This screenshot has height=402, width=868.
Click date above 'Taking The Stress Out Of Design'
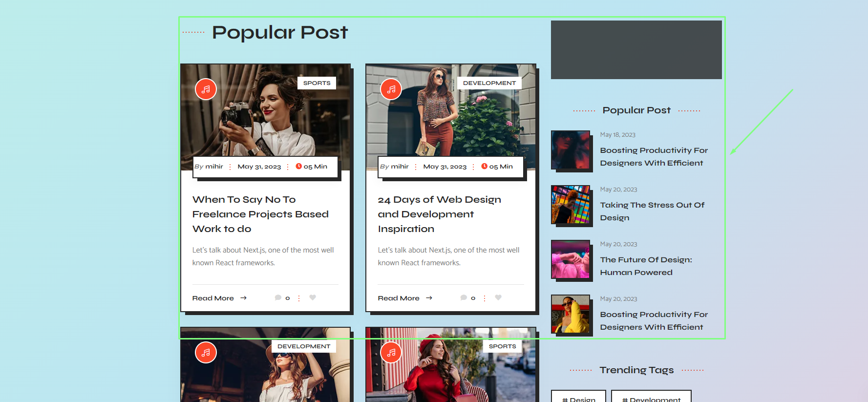click(x=618, y=190)
